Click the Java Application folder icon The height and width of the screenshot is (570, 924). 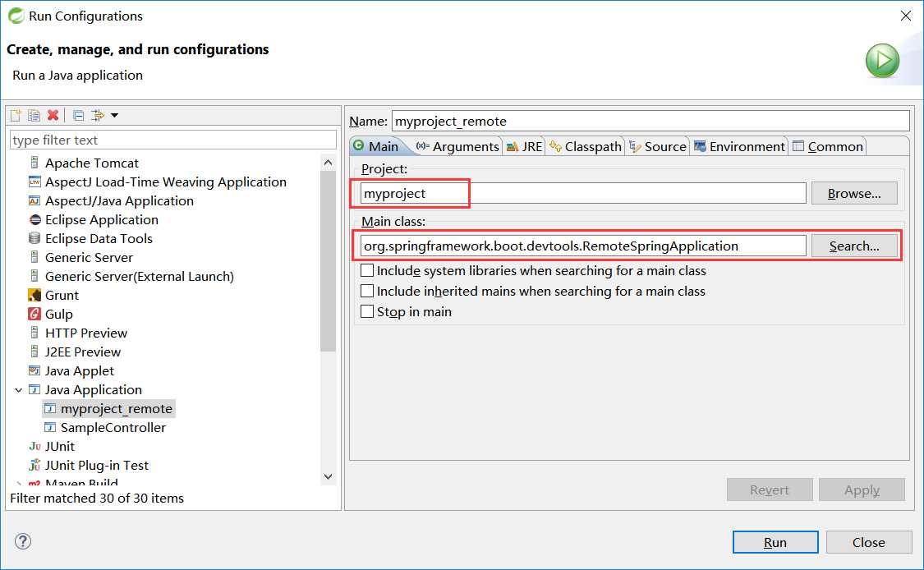coord(34,389)
